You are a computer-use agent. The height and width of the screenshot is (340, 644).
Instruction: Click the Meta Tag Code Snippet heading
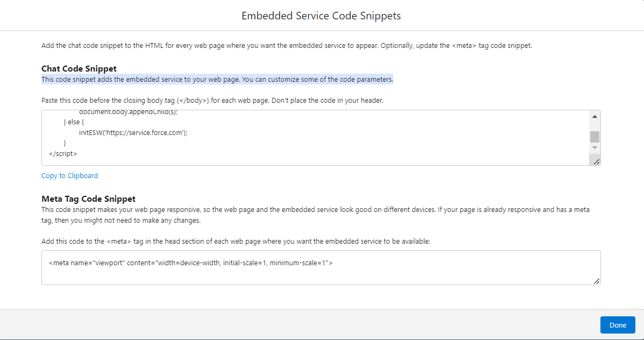click(x=88, y=199)
